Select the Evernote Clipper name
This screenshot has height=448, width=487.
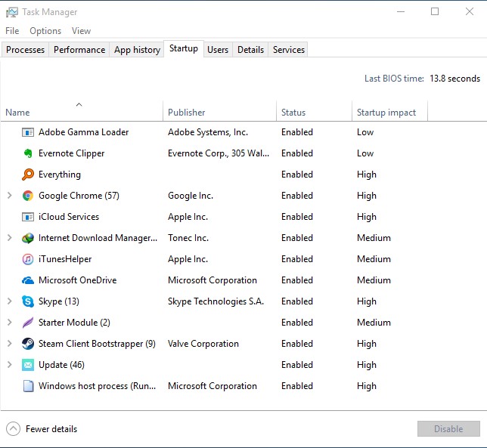71,153
